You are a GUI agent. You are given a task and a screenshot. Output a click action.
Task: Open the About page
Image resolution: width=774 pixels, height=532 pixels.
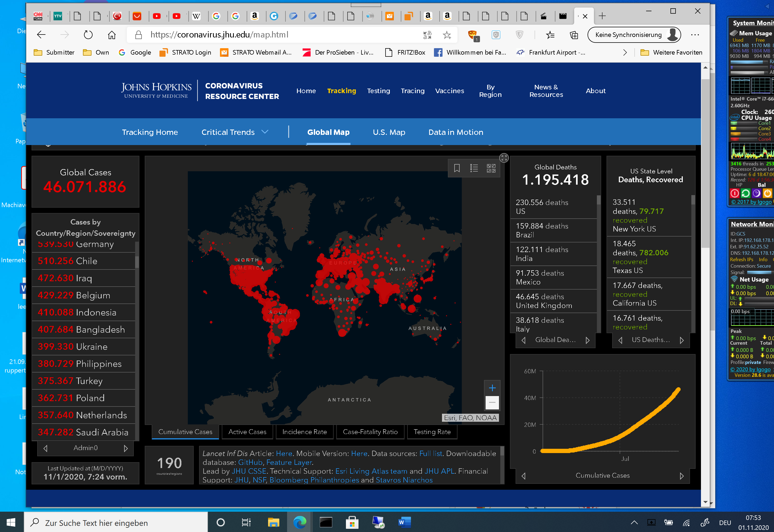pos(595,91)
